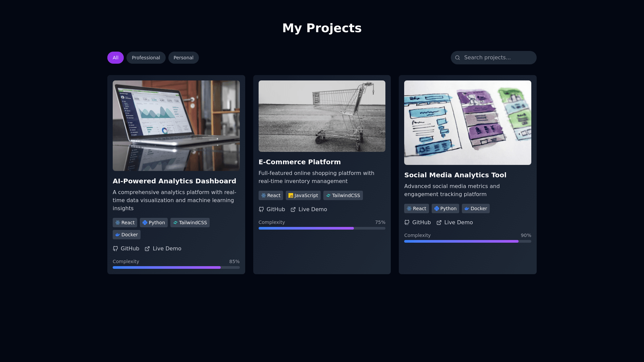Click the GitHub icon on the Social Media Analytics Tool card

point(407,223)
